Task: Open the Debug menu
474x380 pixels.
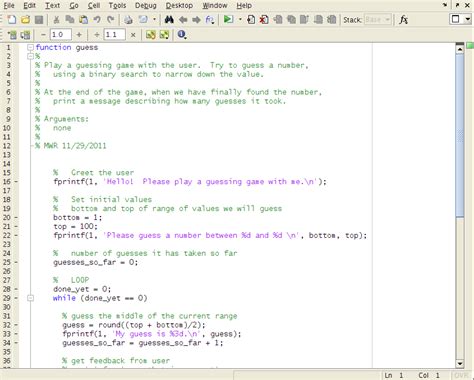Action: coord(146,6)
